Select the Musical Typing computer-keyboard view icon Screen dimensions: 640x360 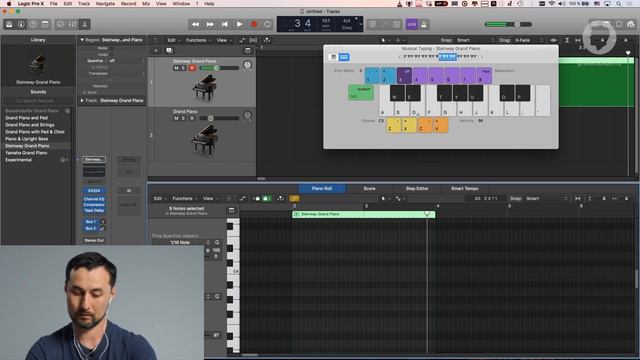[344, 57]
